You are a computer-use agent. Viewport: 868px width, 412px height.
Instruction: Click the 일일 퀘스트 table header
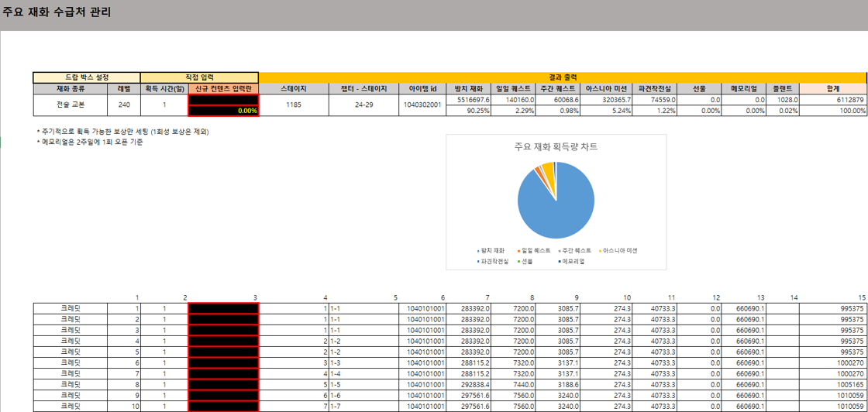[513, 88]
